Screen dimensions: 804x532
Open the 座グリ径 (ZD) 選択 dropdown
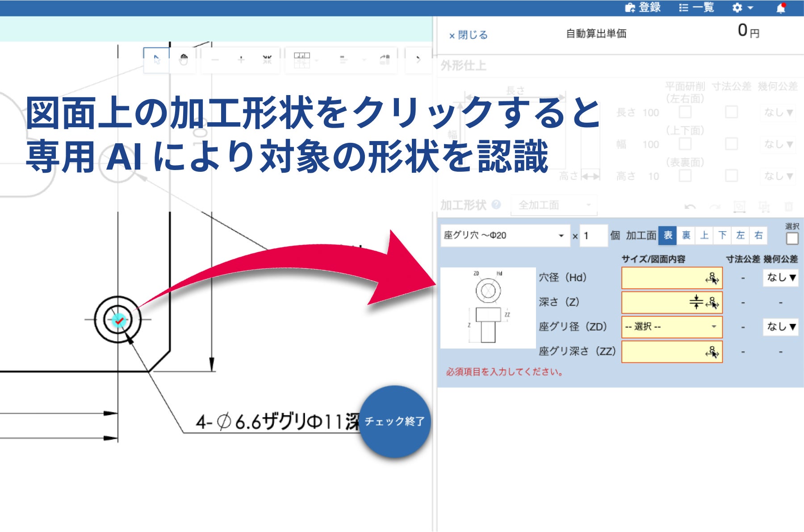pos(671,327)
